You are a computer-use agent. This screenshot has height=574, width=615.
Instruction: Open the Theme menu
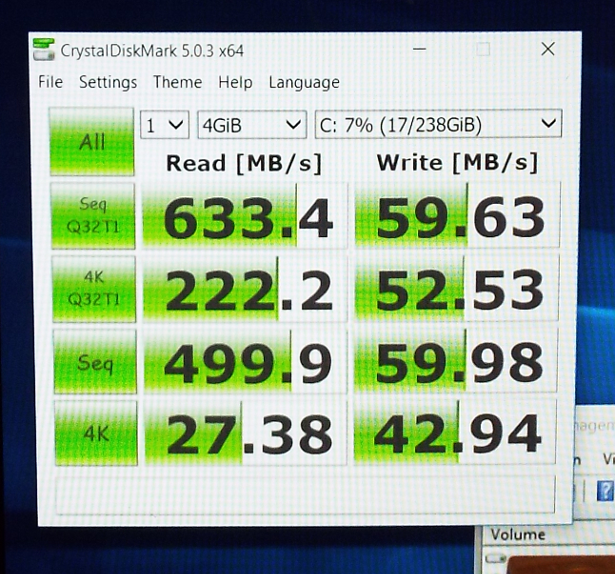pyautogui.click(x=177, y=83)
